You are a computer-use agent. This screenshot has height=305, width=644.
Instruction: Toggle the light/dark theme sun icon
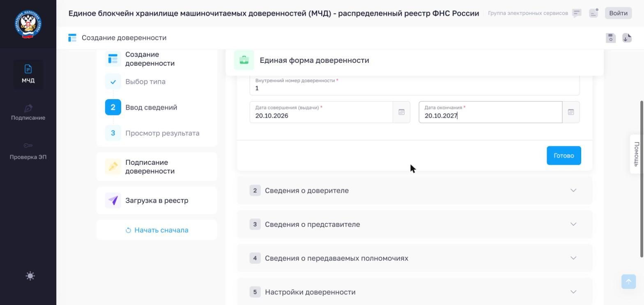click(x=30, y=276)
